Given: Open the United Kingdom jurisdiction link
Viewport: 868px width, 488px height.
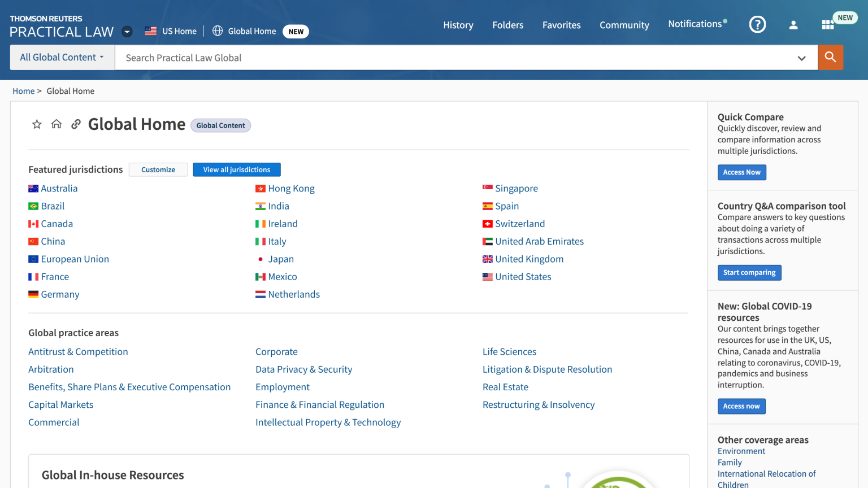Looking at the screenshot, I should 529,259.
